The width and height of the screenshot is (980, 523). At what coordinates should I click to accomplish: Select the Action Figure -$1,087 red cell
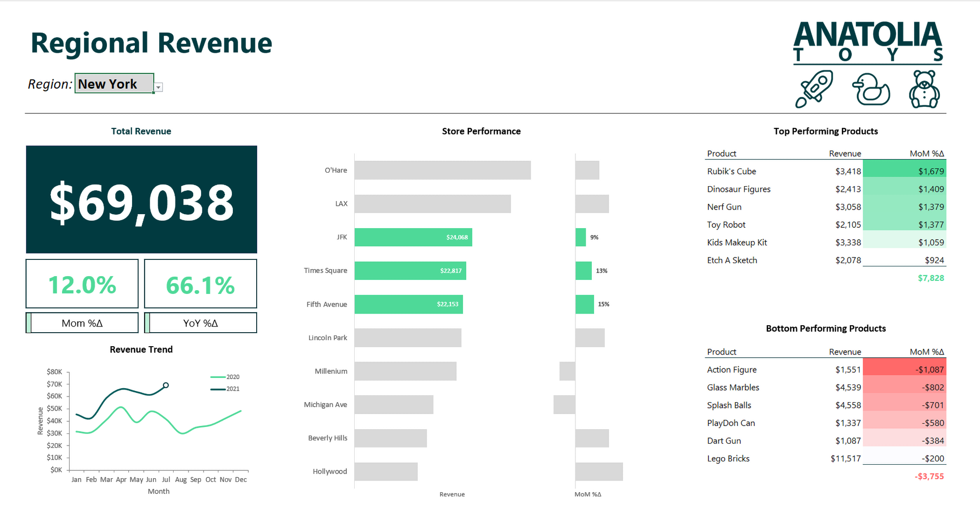pyautogui.click(x=904, y=370)
